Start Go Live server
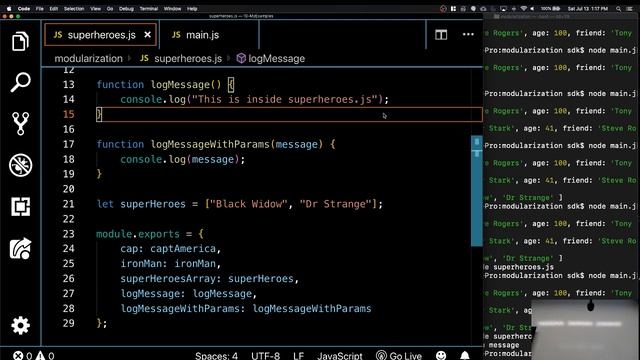Screen dimensions: 640x360 399,356
